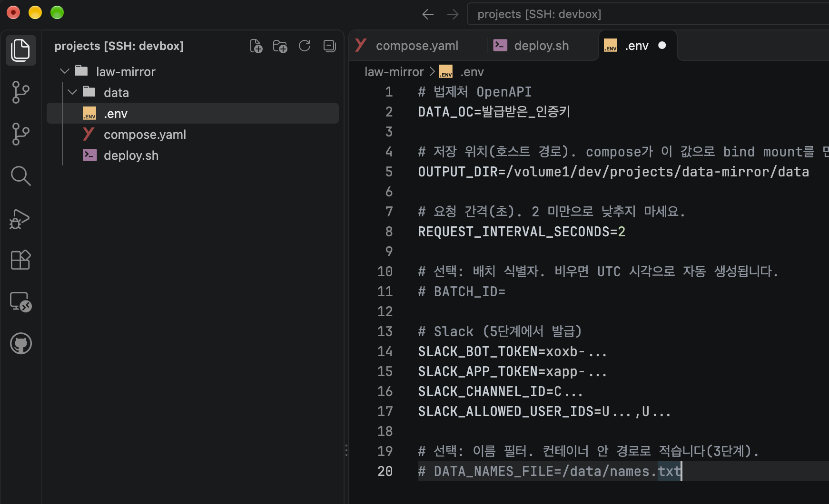Image resolution: width=829 pixels, height=504 pixels.
Task: Open the Source Control view
Action: pos(20,92)
